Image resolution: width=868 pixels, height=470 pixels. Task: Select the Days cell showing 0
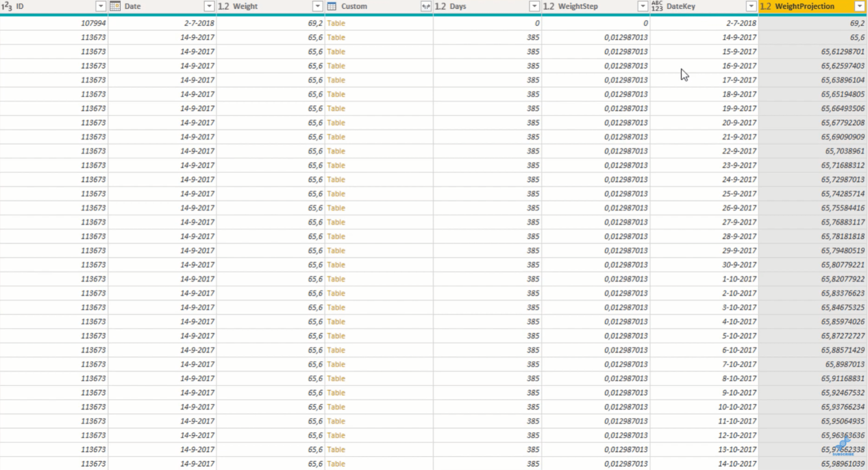point(487,23)
